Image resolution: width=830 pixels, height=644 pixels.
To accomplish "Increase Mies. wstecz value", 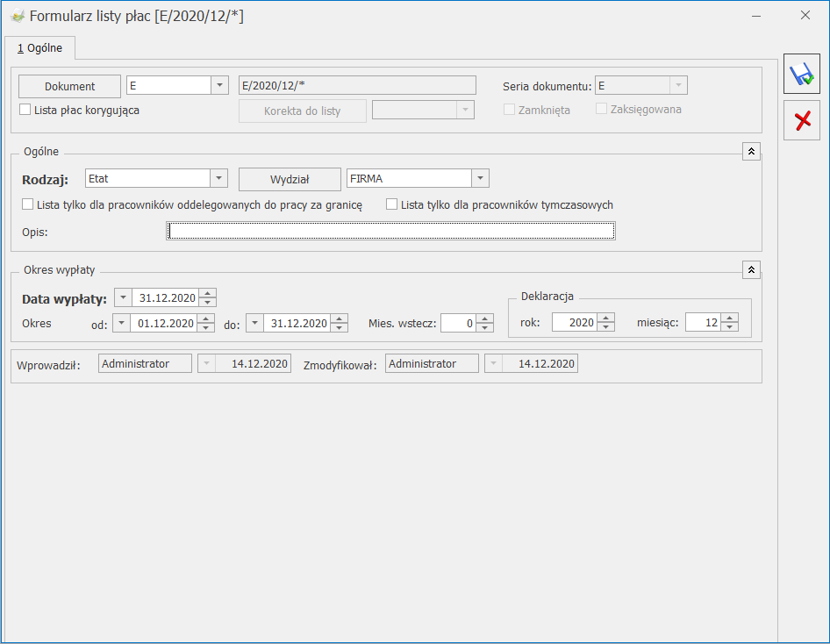I will (x=485, y=318).
